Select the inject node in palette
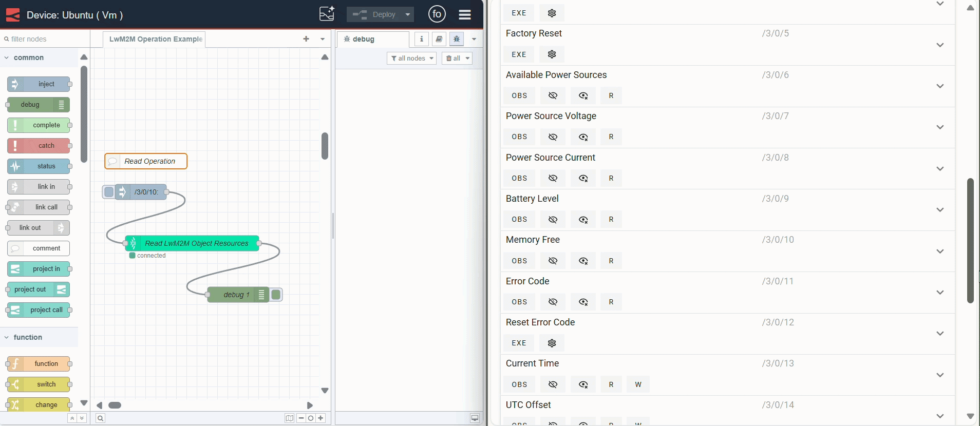 tap(39, 84)
